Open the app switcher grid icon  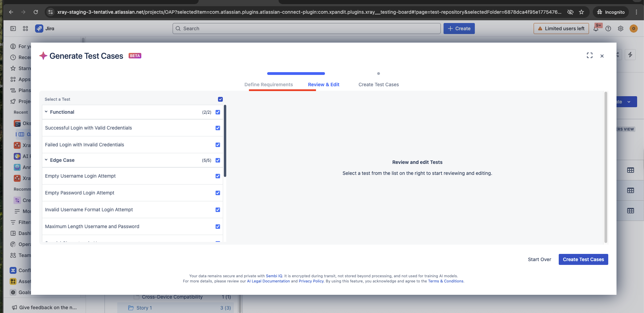pyautogui.click(x=25, y=29)
